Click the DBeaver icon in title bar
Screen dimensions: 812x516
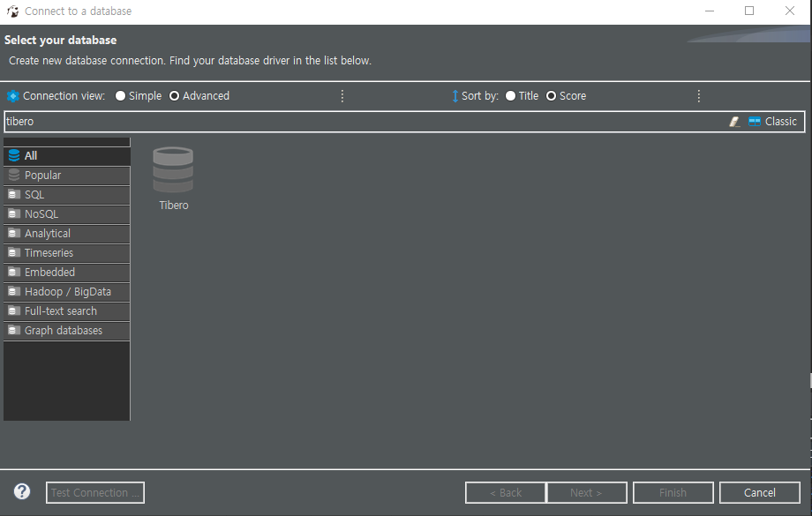click(13, 11)
